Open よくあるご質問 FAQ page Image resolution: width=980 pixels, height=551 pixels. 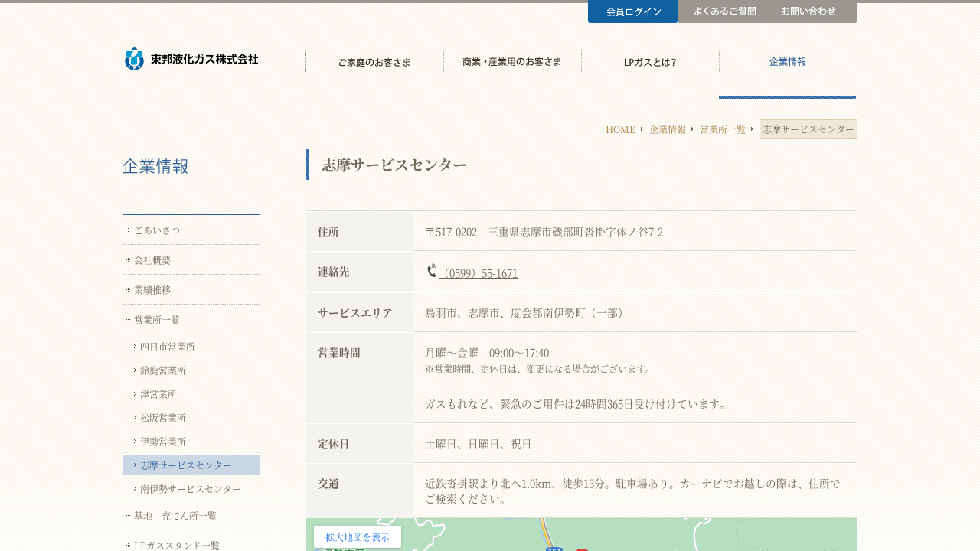click(x=724, y=11)
